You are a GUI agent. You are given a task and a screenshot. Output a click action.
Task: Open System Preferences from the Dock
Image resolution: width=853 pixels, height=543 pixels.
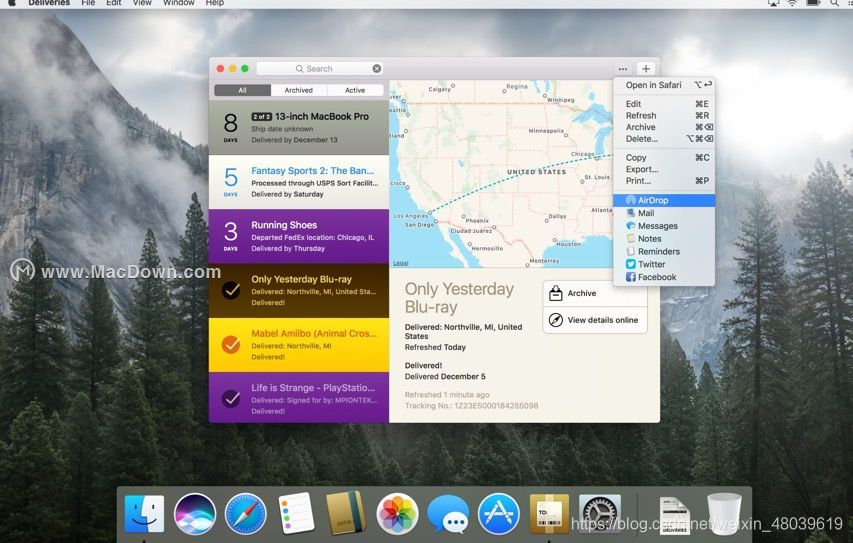click(x=599, y=514)
